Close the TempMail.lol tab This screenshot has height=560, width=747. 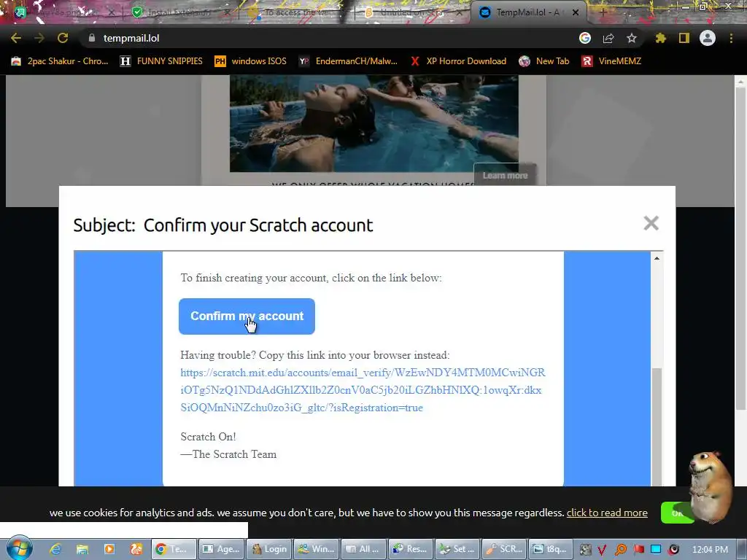click(x=576, y=13)
